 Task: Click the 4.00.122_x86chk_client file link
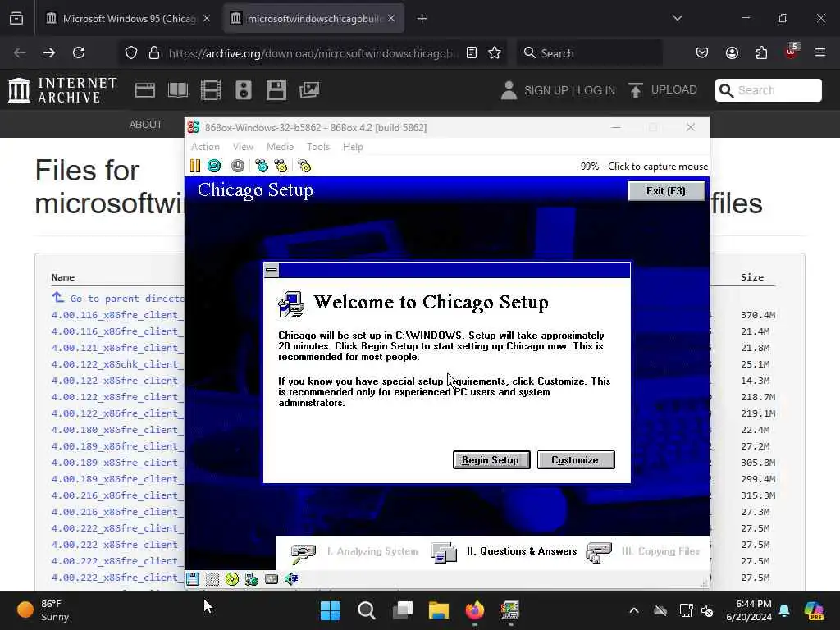pyautogui.click(x=117, y=364)
